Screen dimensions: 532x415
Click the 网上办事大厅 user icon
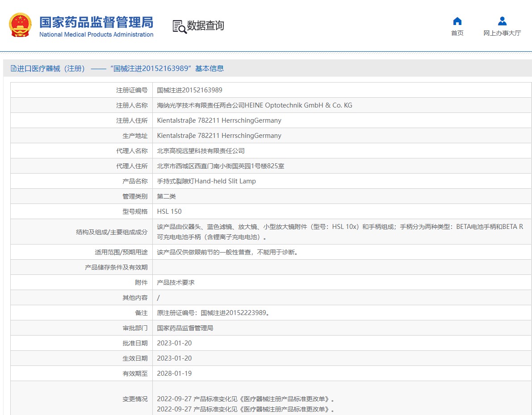tap(502, 21)
